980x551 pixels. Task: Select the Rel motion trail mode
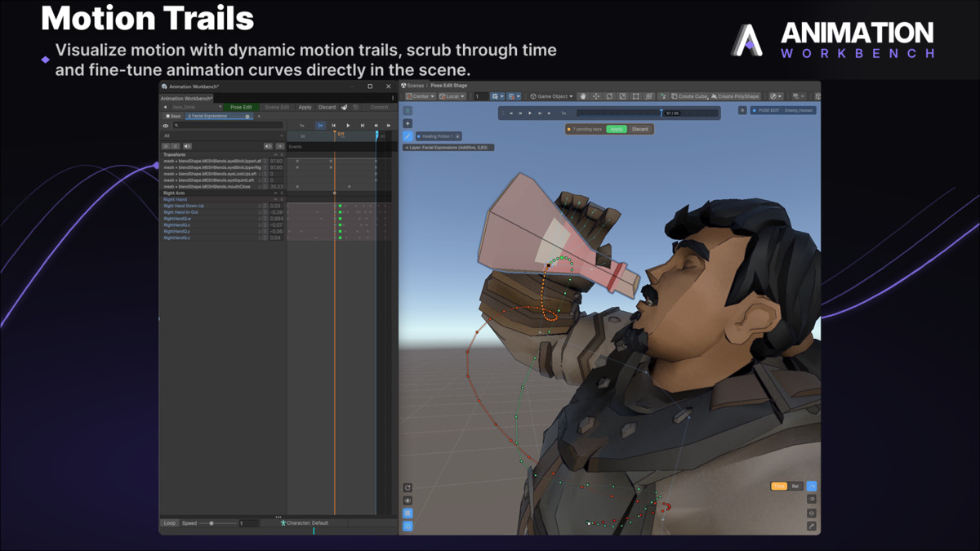tap(795, 486)
